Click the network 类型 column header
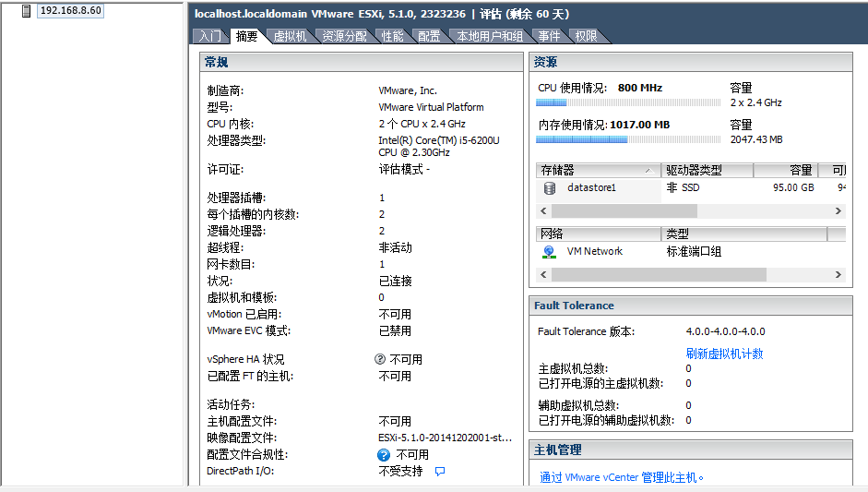The height and width of the screenshot is (492, 868). tap(743, 234)
